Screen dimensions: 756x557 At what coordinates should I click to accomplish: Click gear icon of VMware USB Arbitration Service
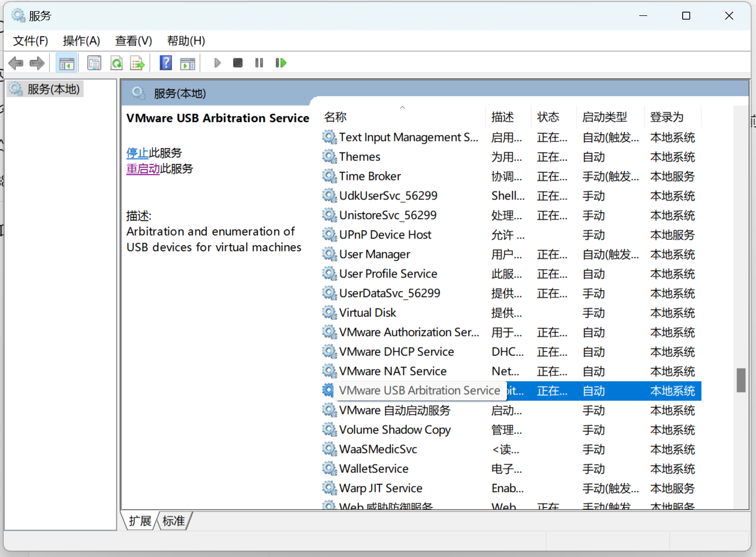tap(329, 390)
